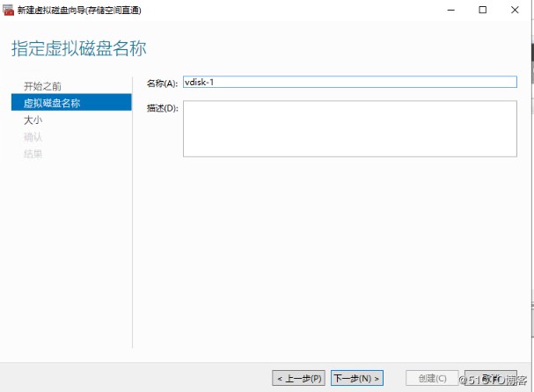Viewport: 534px width, 392px height.
Task: Focus the 名称(A) input field with vdisk-1
Action: point(350,82)
